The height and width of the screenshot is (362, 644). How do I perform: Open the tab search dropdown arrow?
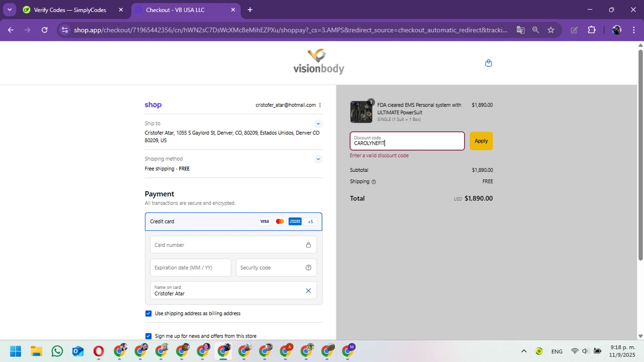click(x=9, y=9)
